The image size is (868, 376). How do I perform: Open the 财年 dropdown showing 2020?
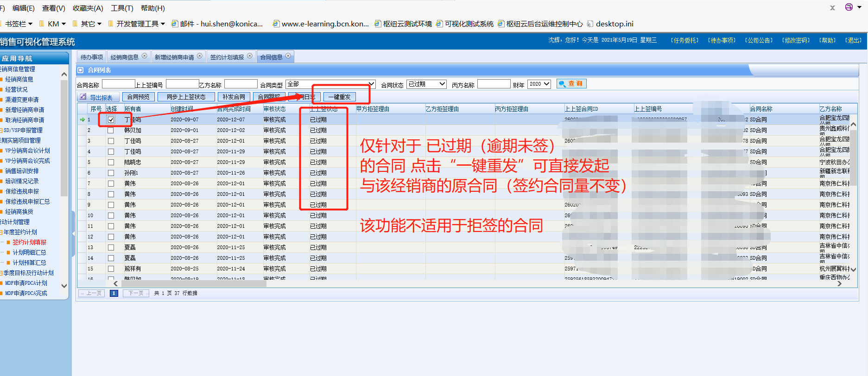pyautogui.click(x=539, y=84)
